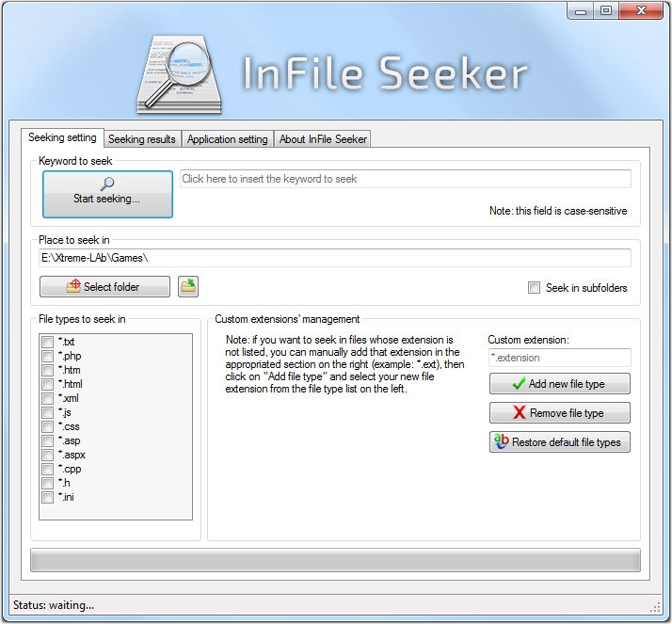The height and width of the screenshot is (624, 672).
Task: Toggle the *.ini file type checkbox
Action: click(x=47, y=497)
